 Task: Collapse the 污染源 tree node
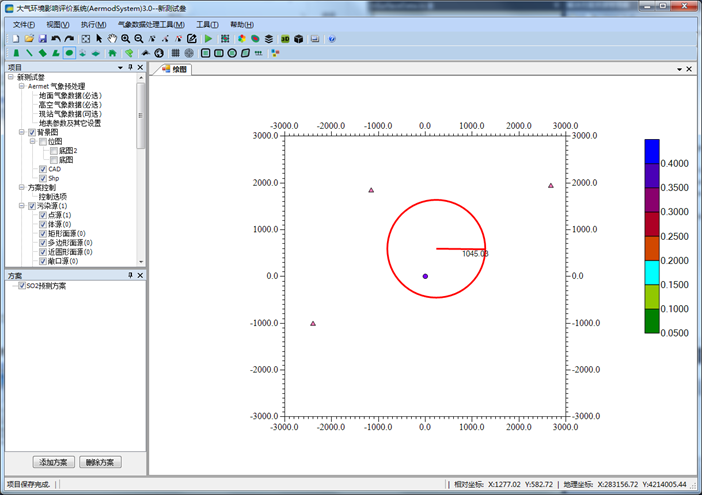coord(22,206)
